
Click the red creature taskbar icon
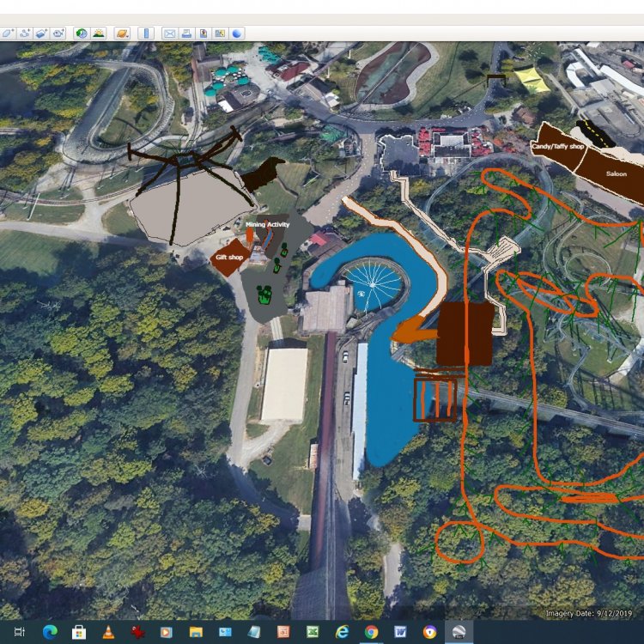tap(137, 632)
